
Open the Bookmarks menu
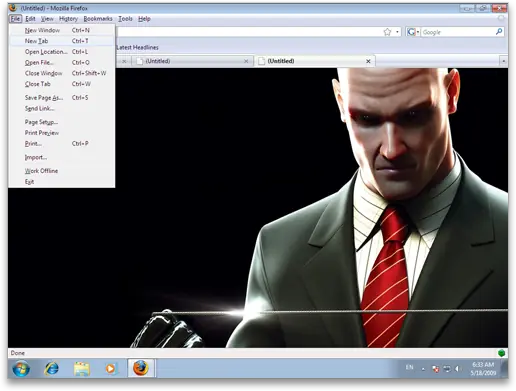[x=98, y=19]
